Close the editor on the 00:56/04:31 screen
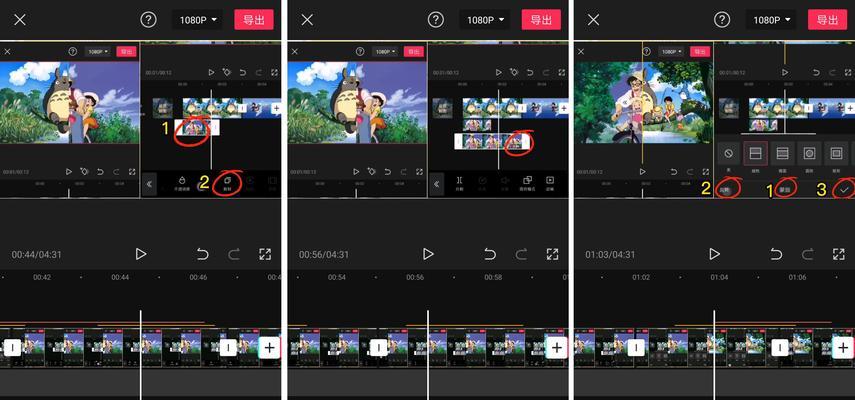This screenshot has width=855, height=400. [x=307, y=20]
